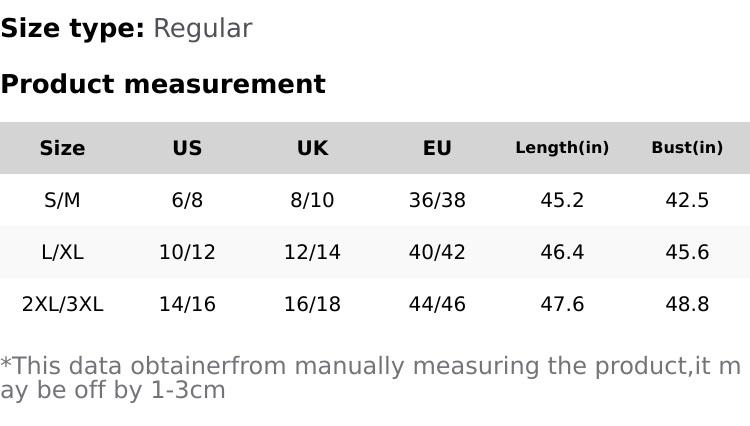Click the Product measurement heading
This screenshot has width=750, height=426.
[x=163, y=84]
